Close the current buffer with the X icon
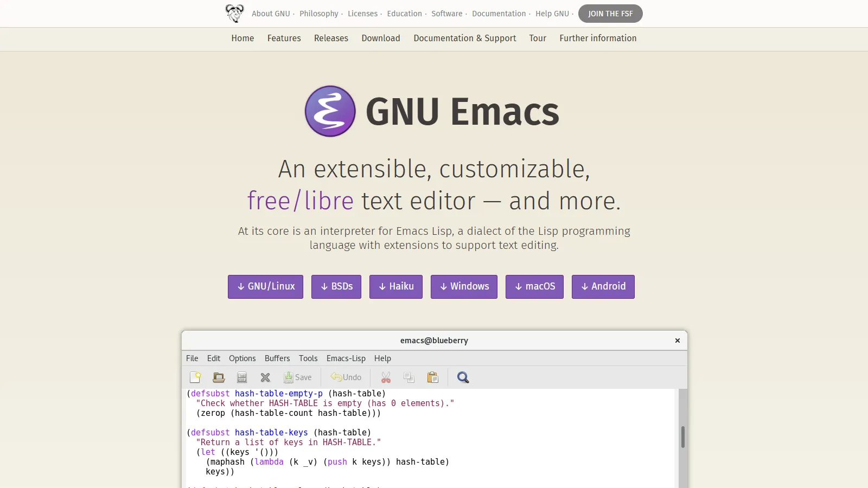 265,377
